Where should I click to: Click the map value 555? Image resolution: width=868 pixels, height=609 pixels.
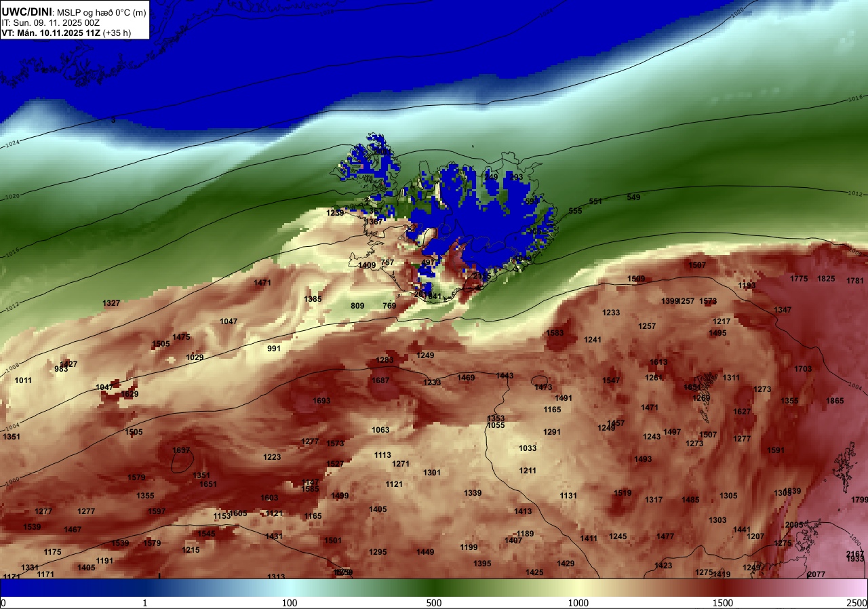pyautogui.click(x=575, y=211)
